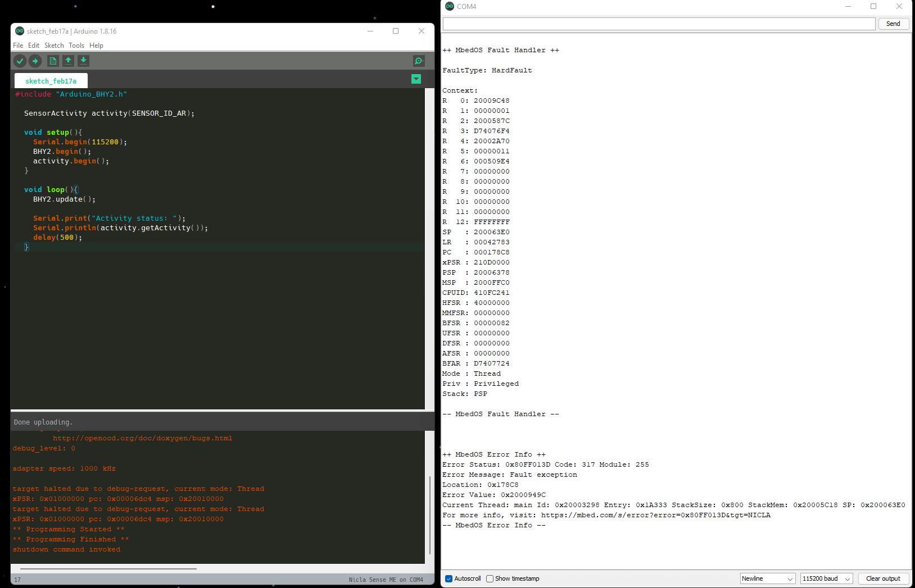Click 'Serial.println(activity.getActivity());' line
915x588 pixels.
pyautogui.click(x=120, y=228)
